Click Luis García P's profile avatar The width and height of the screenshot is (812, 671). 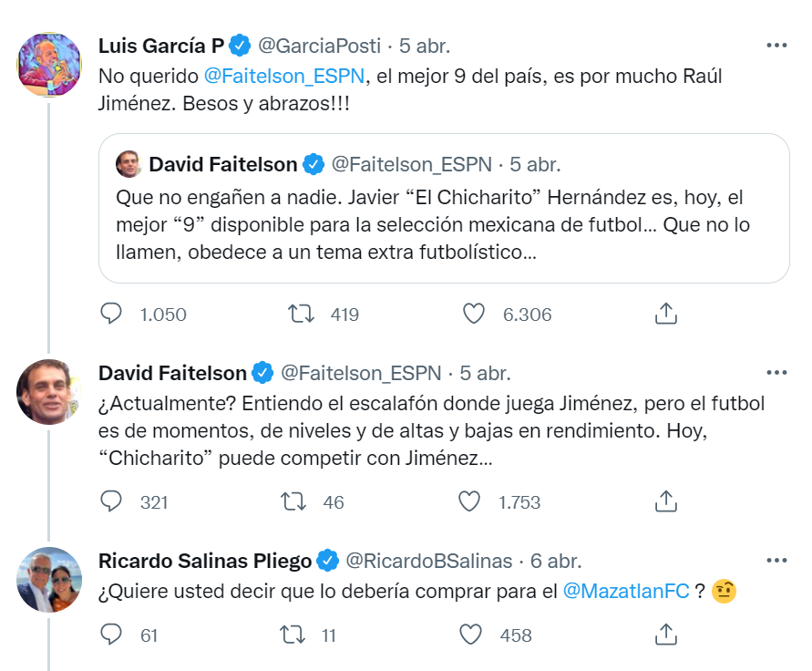pyautogui.click(x=50, y=64)
